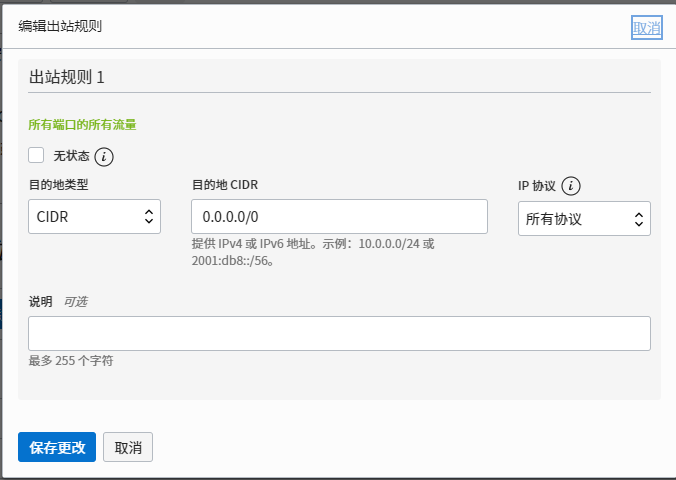Viewport: 676px width, 480px height.
Task: Tick the 无状态 checkbox
Action: pos(36,155)
